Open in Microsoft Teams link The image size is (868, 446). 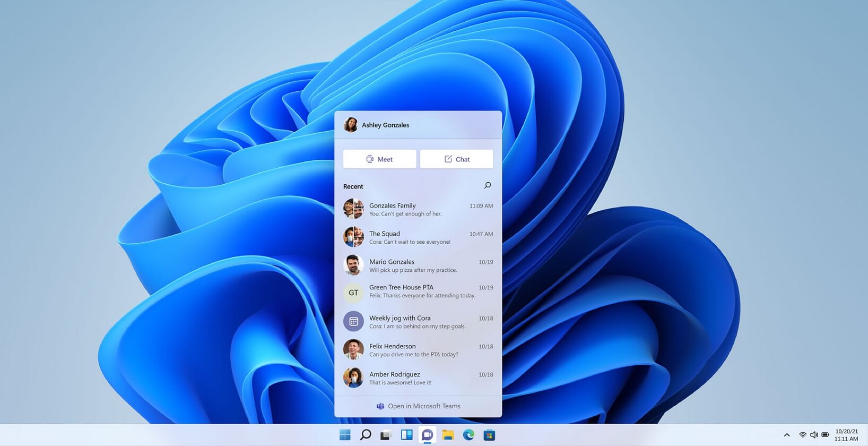click(419, 406)
